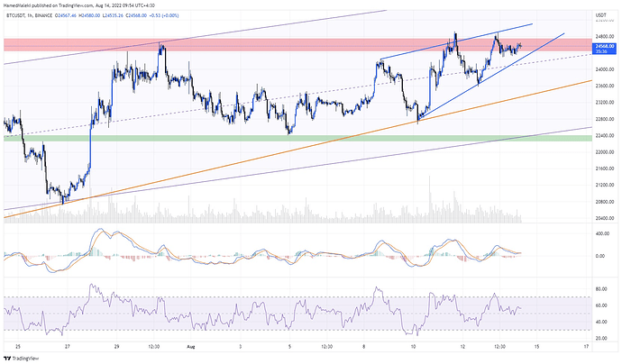Select the green support zone rectangle

pos(270,138)
